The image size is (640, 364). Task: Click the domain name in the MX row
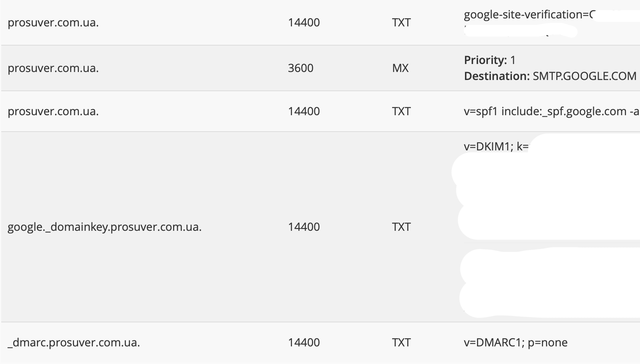coord(53,68)
